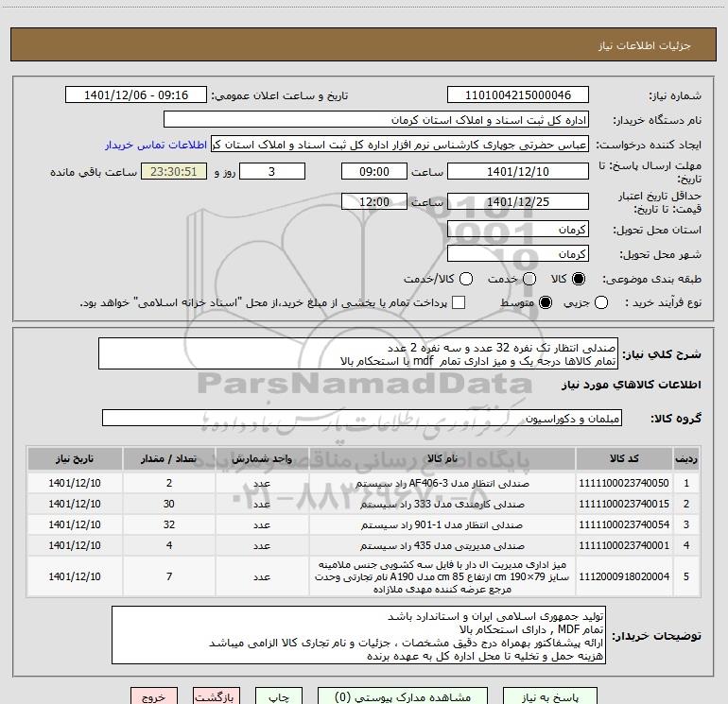
Task: Click product code 1111100023740050
Action: [x=624, y=483]
